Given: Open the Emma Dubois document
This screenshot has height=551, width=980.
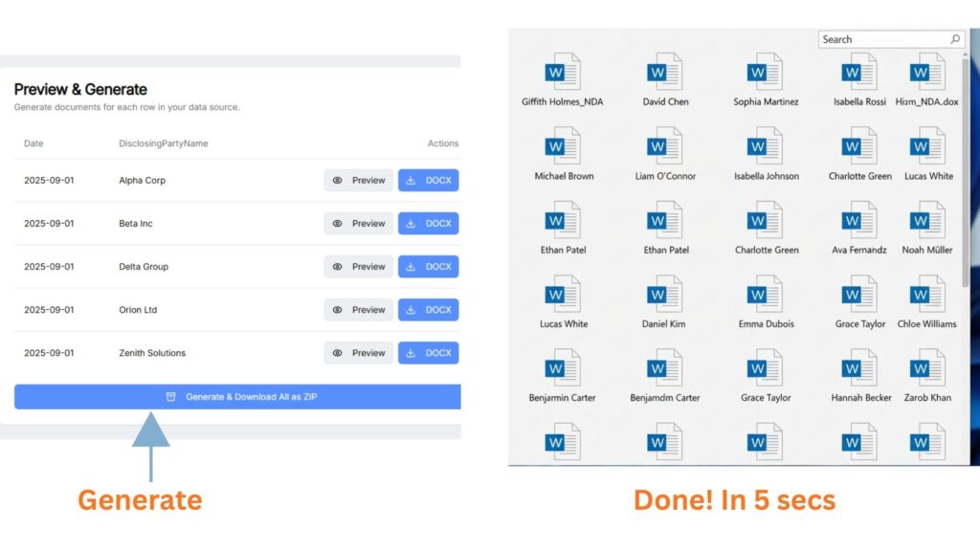Looking at the screenshot, I should tap(766, 295).
